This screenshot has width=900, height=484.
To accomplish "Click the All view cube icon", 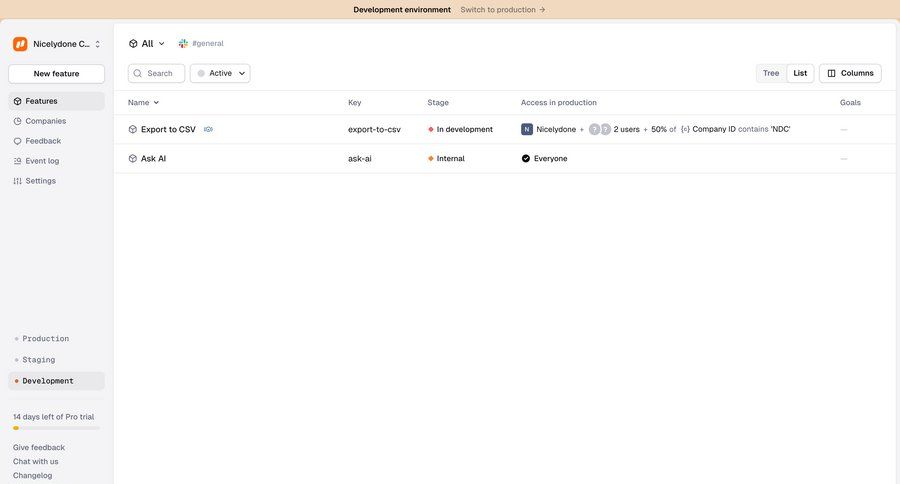I will click(x=133, y=44).
